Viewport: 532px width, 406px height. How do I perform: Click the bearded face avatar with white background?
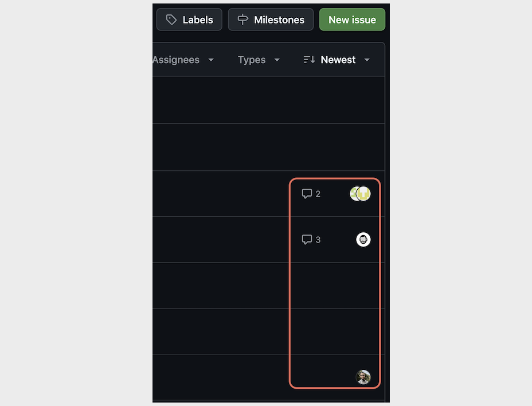363,239
